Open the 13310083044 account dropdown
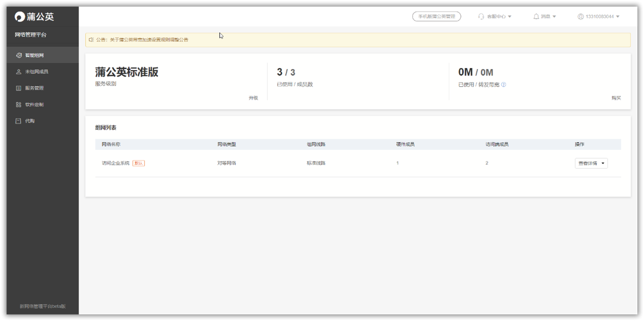Image resolution: width=644 pixels, height=321 pixels. pos(618,17)
